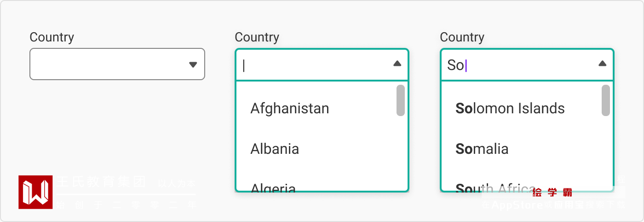
Task: Click the red W logo icon
Action: pos(35,192)
